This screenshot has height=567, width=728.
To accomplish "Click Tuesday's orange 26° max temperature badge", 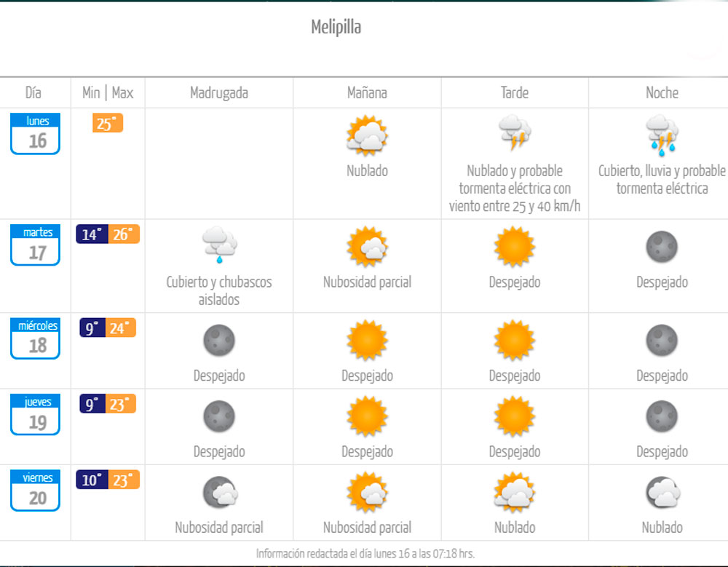I will 123,234.
